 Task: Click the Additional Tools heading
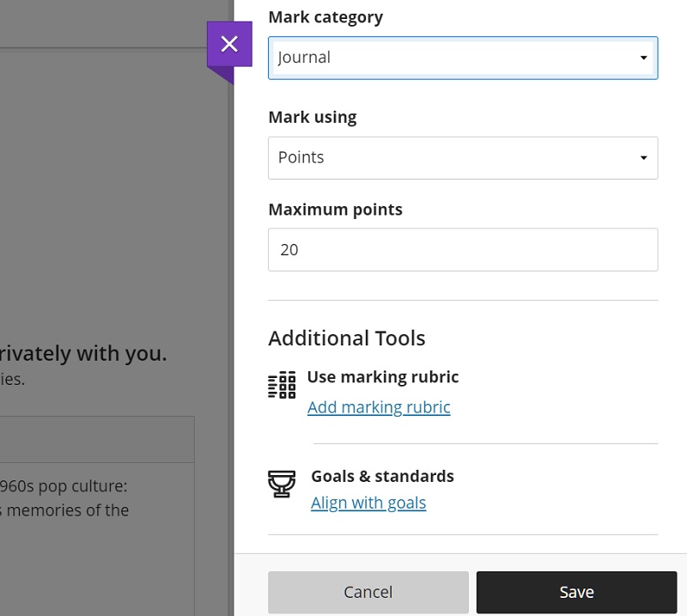[x=347, y=338]
